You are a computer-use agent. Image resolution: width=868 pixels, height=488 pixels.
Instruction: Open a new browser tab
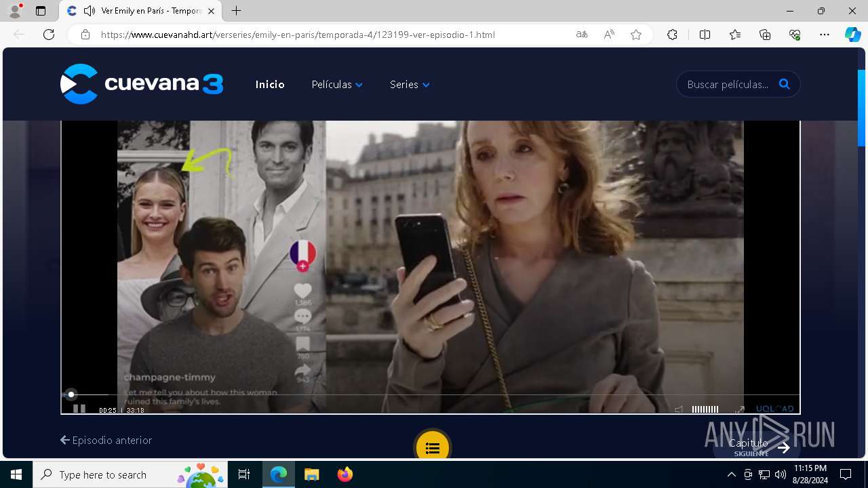[x=236, y=11]
